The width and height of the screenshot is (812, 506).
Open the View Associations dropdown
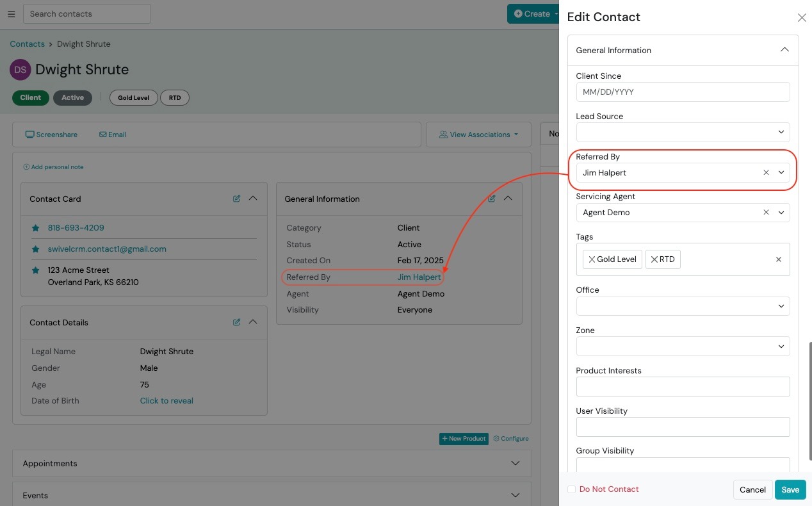point(478,135)
